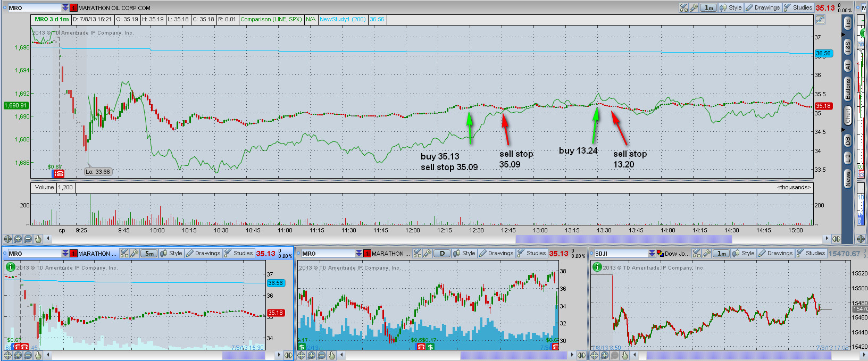The width and height of the screenshot is (868, 361).
Task: Open the L2 sidebar tab
Action: click(x=848, y=157)
